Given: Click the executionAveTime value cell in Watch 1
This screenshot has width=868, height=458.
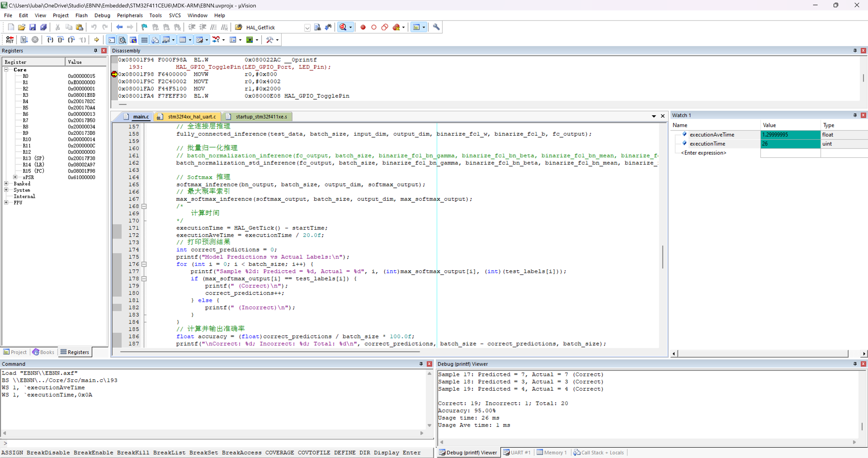Looking at the screenshot, I should [x=790, y=134].
